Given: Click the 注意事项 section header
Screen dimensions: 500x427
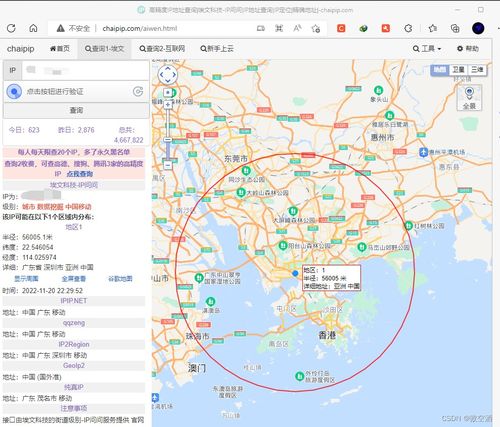Looking at the screenshot, I should point(74,408).
